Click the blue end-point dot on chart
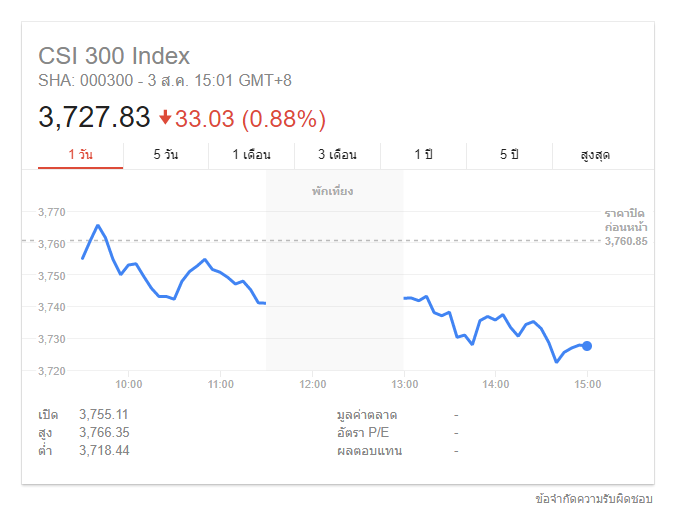This screenshot has height=524, width=675. pyautogui.click(x=587, y=346)
